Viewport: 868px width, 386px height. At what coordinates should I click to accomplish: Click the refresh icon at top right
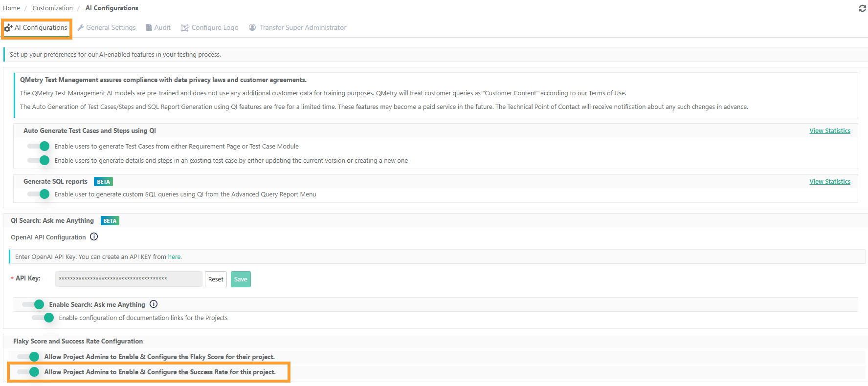coord(862,8)
